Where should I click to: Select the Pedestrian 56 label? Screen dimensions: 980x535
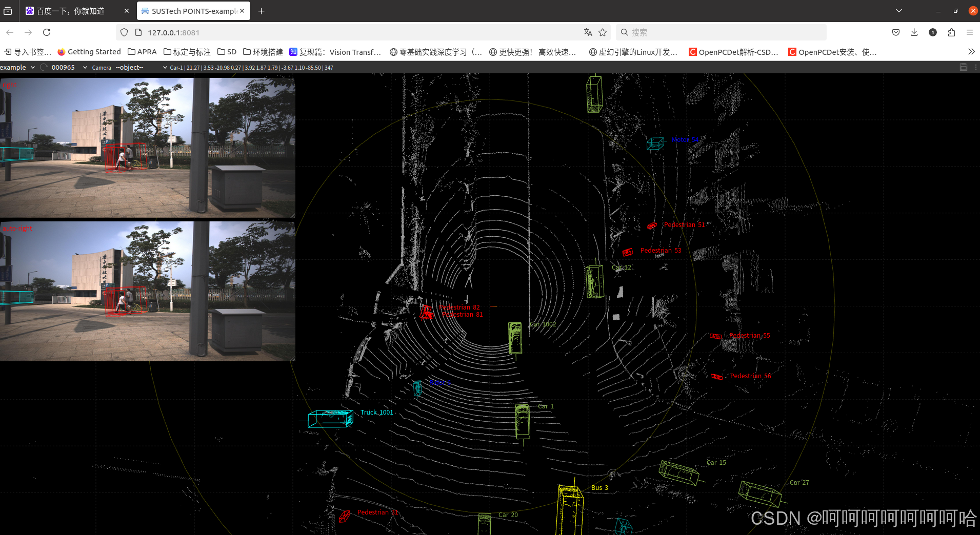(x=751, y=376)
